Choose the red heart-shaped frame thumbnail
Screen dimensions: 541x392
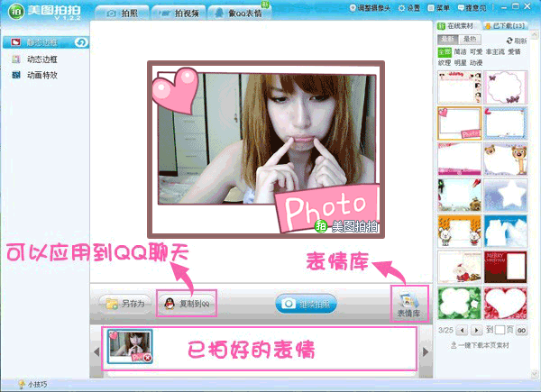pos(506,303)
